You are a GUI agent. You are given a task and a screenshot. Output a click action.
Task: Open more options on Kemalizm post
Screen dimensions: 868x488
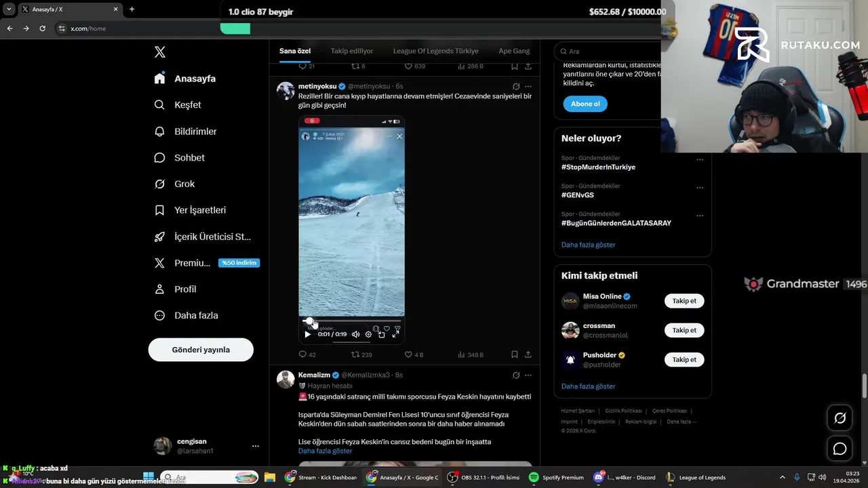click(x=528, y=375)
